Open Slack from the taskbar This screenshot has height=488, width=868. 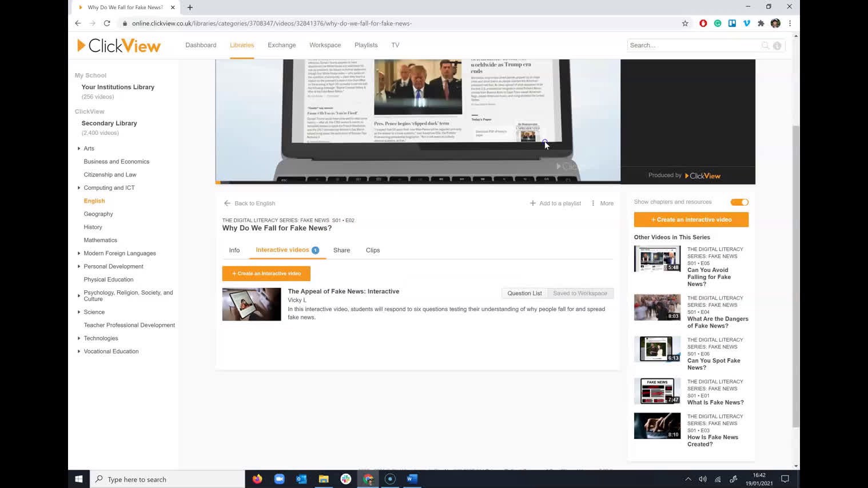(346, 479)
